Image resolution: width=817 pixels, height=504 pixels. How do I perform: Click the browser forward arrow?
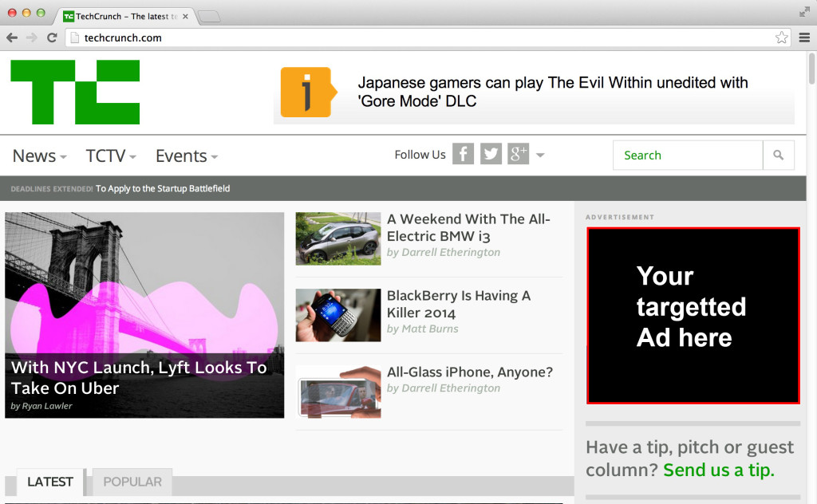tap(32, 37)
